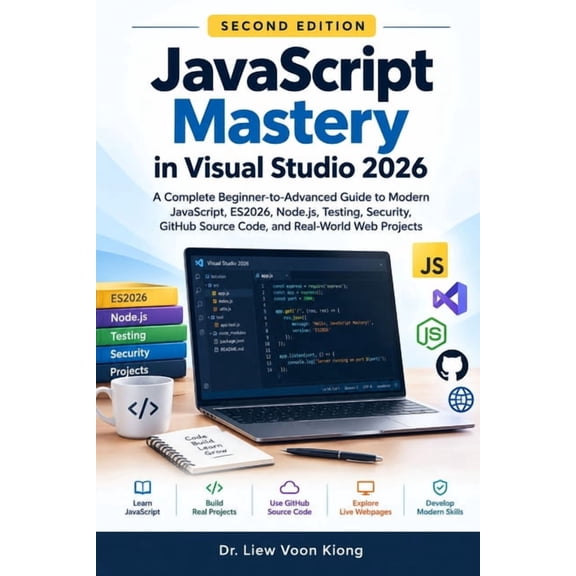Click the Develop Modern Skills label
This screenshot has width=576, height=576.
click(x=440, y=507)
